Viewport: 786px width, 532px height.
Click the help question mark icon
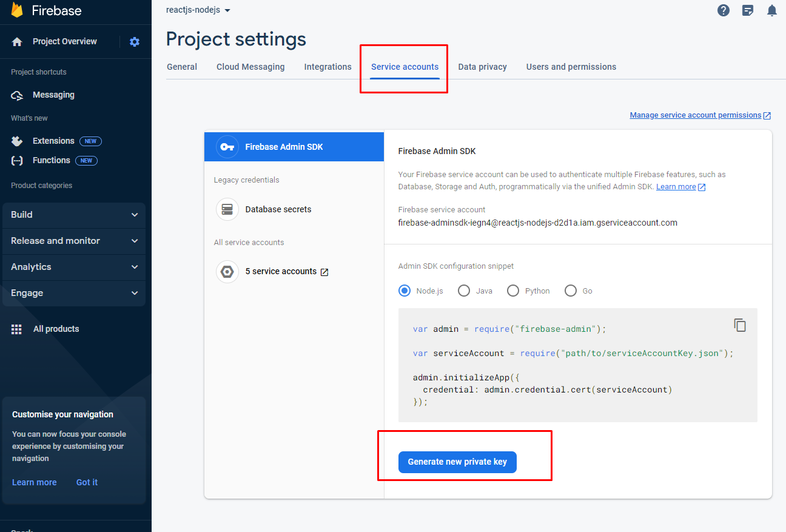[724, 10]
